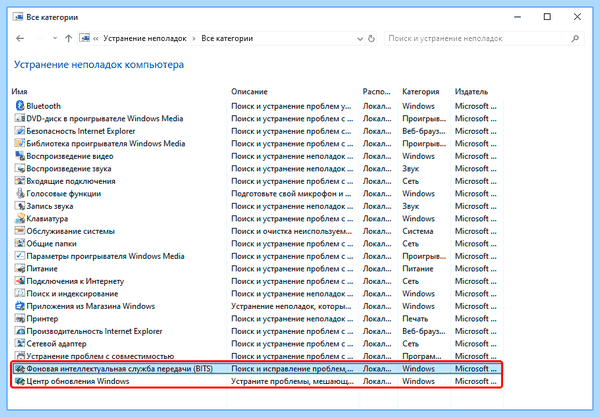Screen dimensions: 600x417
Task: Click the Все категории breadcrumb
Action: pos(227,38)
